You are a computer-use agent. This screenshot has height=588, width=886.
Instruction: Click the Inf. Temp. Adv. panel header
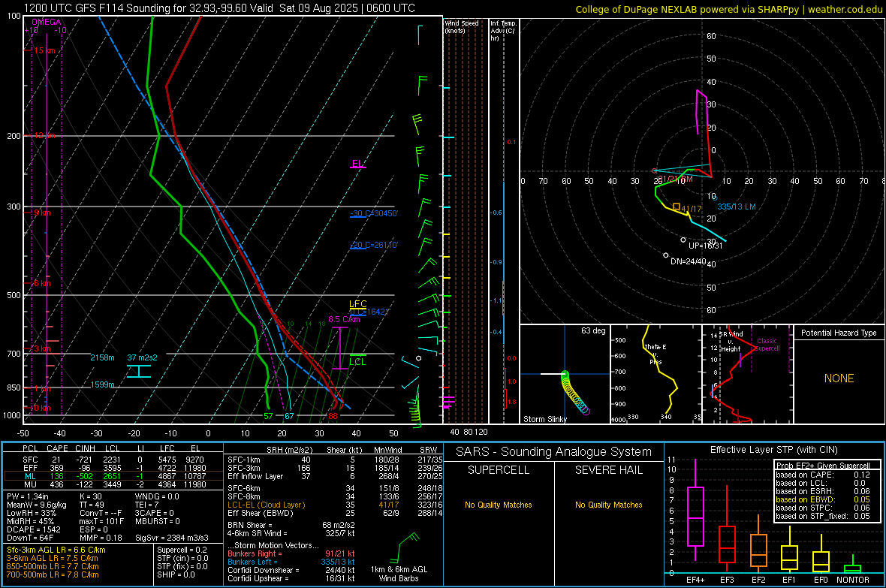pyautogui.click(x=503, y=31)
